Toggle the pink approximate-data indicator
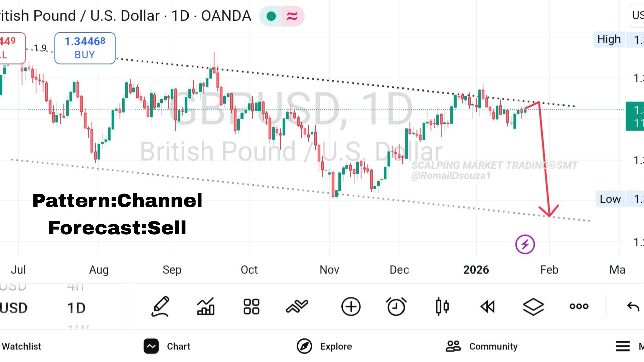The height and width of the screenshot is (362, 644). point(292,16)
